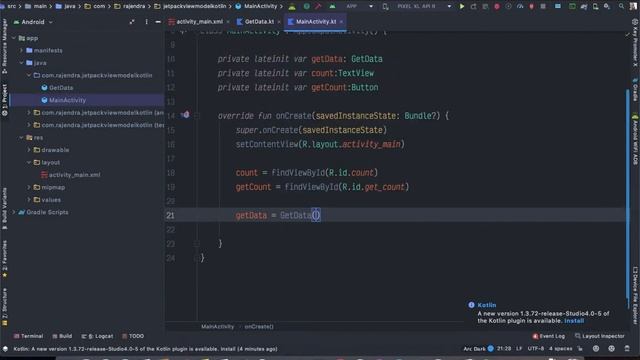Open the Terminal tool tab

click(x=28, y=336)
